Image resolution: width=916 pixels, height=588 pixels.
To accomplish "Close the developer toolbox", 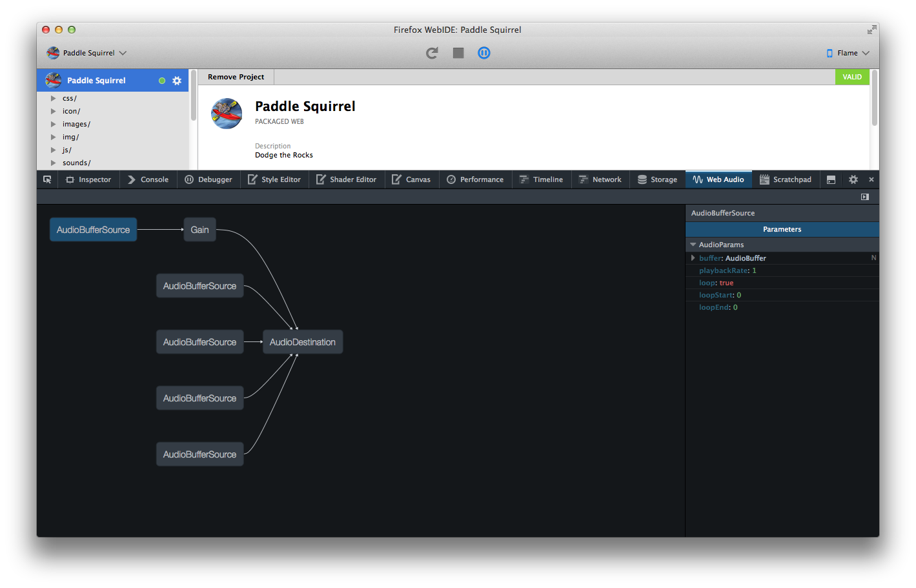I will [x=871, y=179].
